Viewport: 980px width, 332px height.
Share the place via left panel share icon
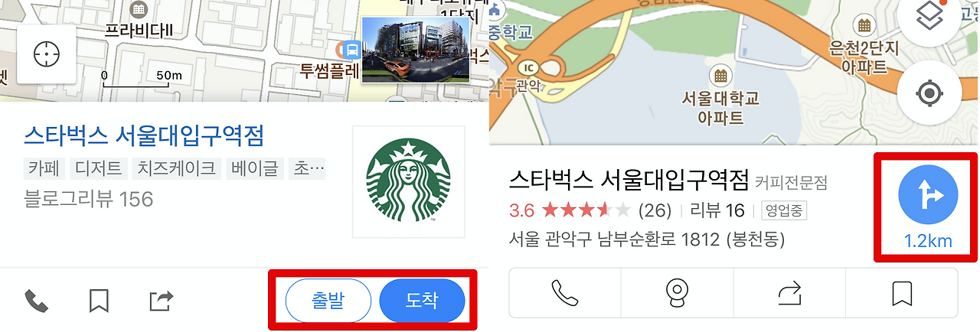click(161, 301)
